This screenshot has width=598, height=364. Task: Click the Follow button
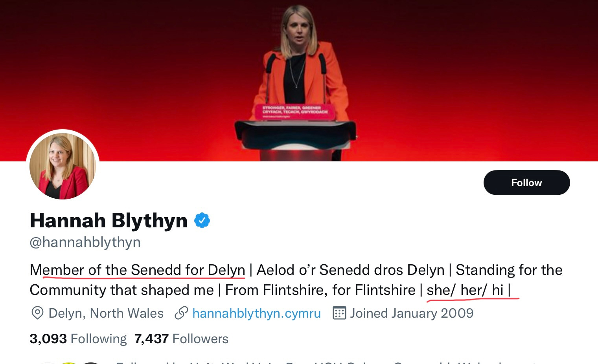(x=526, y=183)
